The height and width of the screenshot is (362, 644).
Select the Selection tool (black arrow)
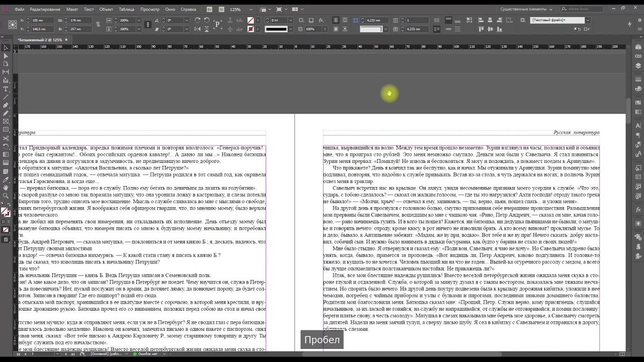point(6,48)
